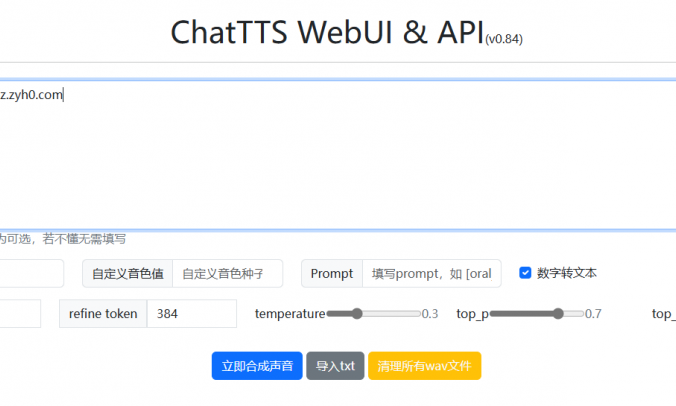This screenshot has width=676, height=406.
Task: Click the blue 立即合成声音 synthesize button
Action: 257,366
